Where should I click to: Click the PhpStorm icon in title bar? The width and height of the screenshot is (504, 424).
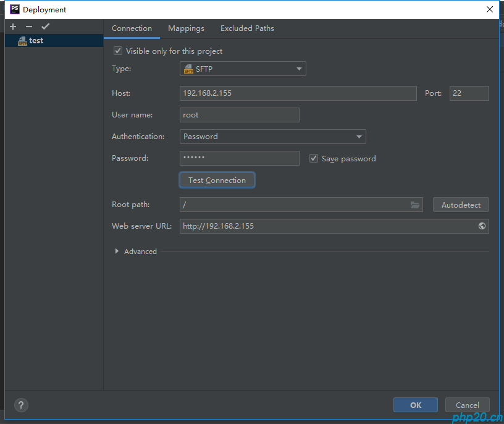pos(15,9)
